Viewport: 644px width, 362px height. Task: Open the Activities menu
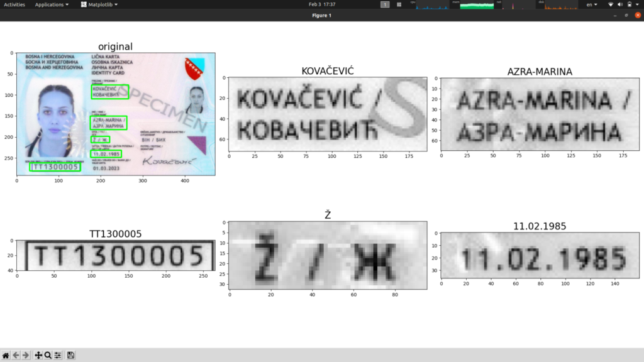pyautogui.click(x=14, y=4)
